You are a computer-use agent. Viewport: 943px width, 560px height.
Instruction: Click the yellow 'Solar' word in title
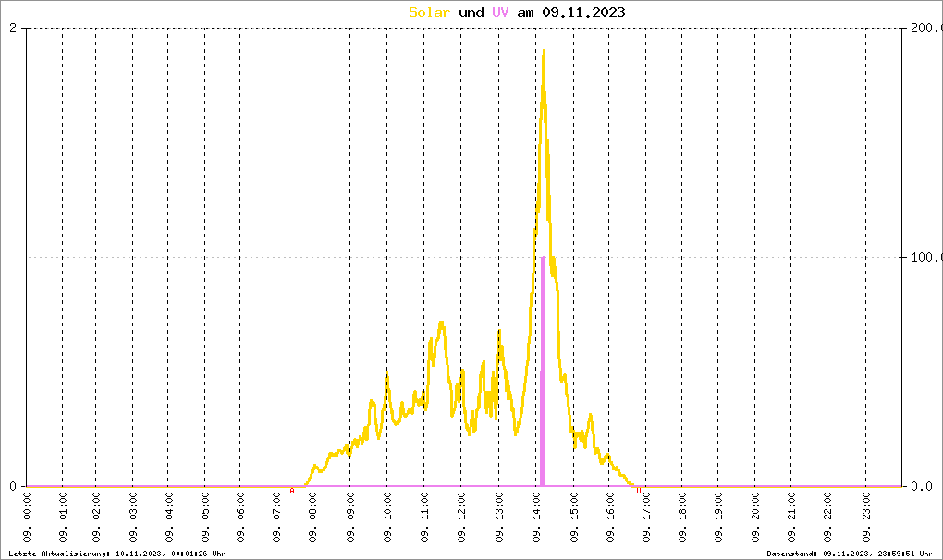[429, 12]
